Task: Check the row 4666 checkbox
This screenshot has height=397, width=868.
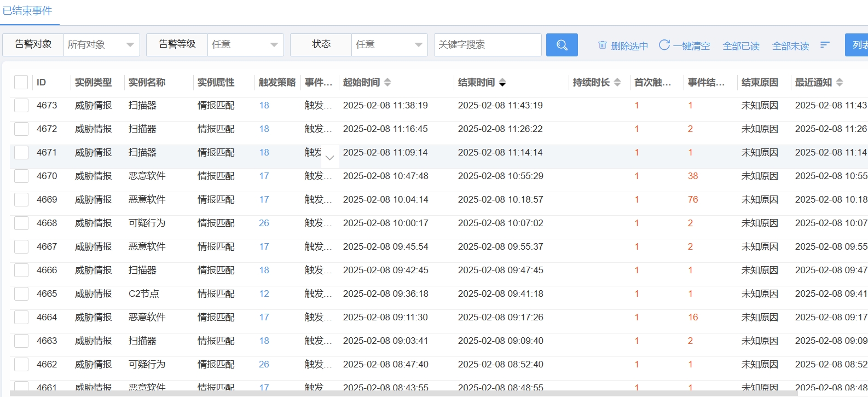Action: (21, 270)
